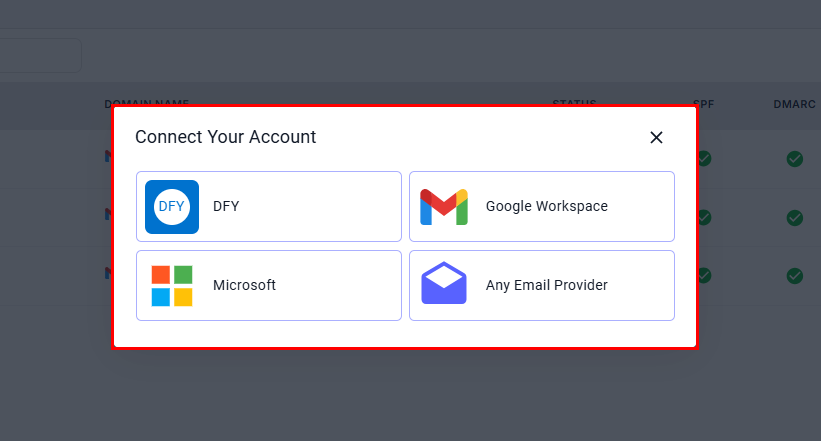This screenshot has height=441, width=821.
Task: Choose the DFY option label
Action: pyautogui.click(x=226, y=207)
